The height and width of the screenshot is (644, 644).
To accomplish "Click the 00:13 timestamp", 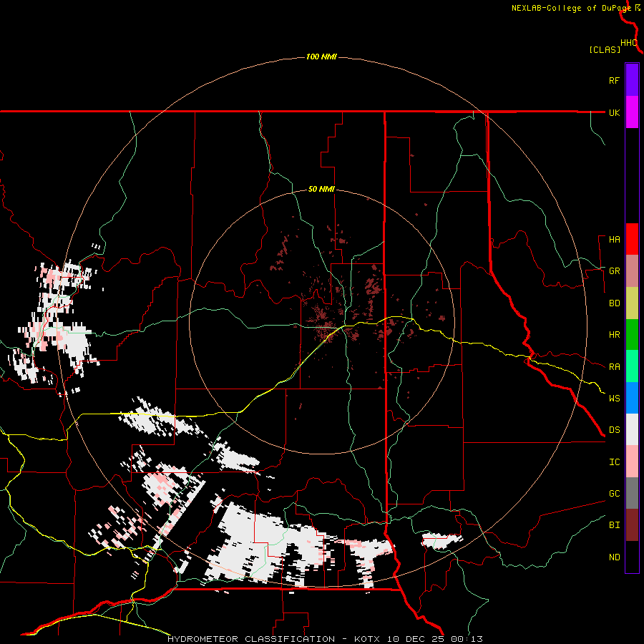I will pos(467,639).
